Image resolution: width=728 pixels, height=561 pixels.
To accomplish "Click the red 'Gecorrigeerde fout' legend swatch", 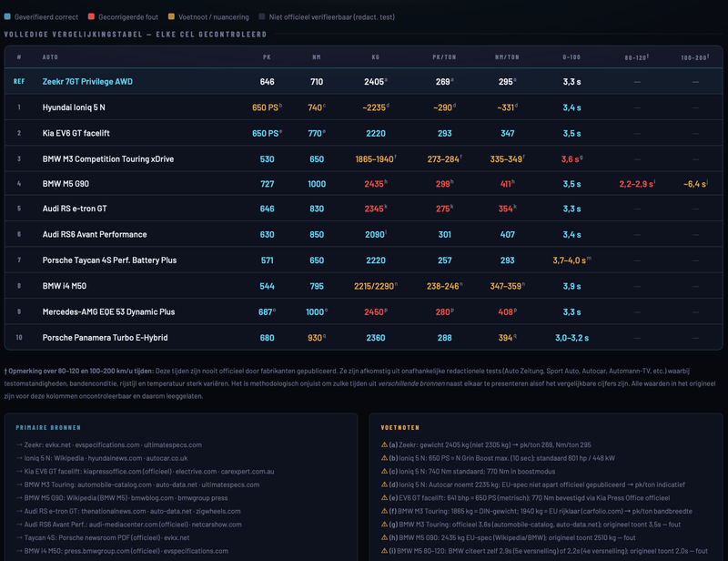I will click(92, 16).
